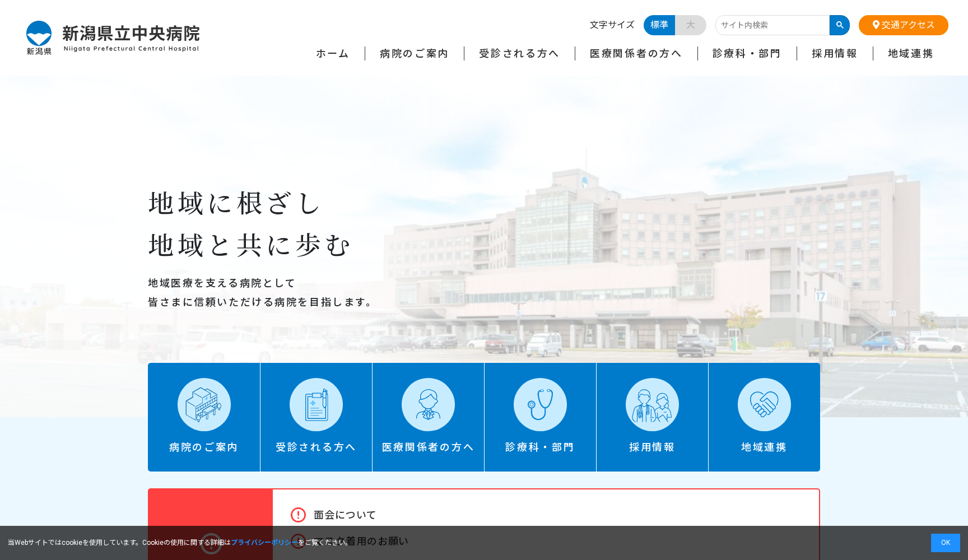Screen dimensions: 968x560
Task: Open the 受診される方へ navigation menu
Action: (x=518, y=53)
